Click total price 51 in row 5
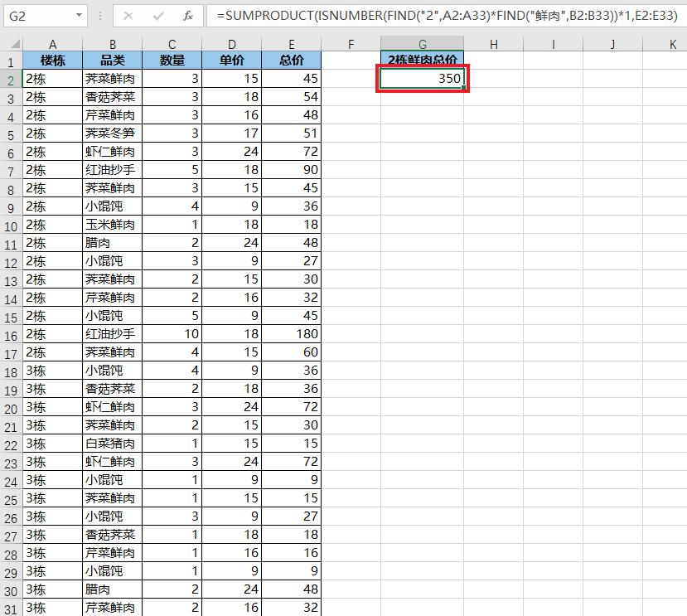The height and width of the screenshot is (616, 687). pos(292,133)
